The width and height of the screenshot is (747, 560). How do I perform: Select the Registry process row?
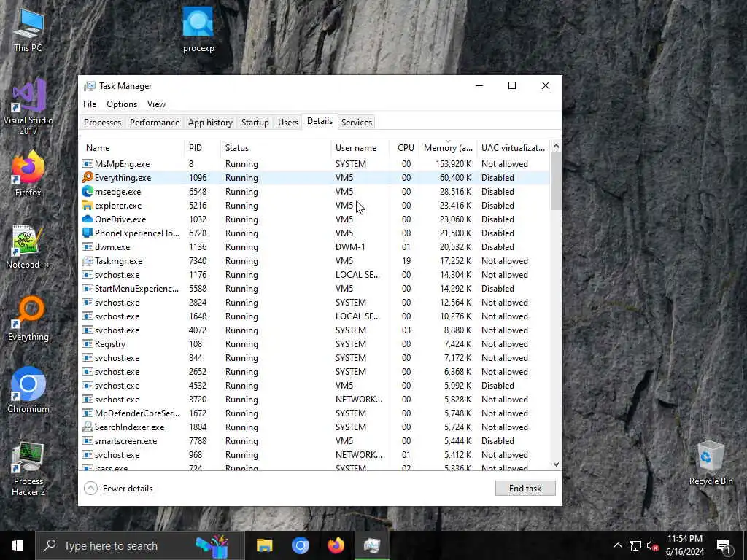[314, 344]
